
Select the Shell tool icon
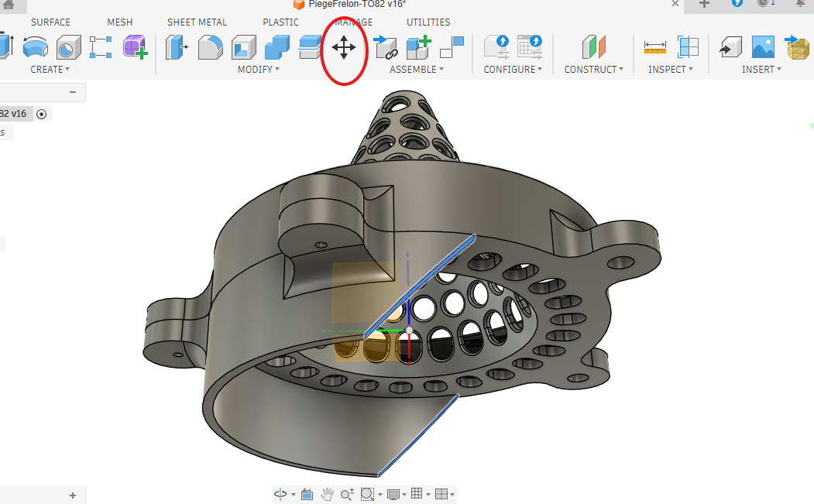[244, 48]
